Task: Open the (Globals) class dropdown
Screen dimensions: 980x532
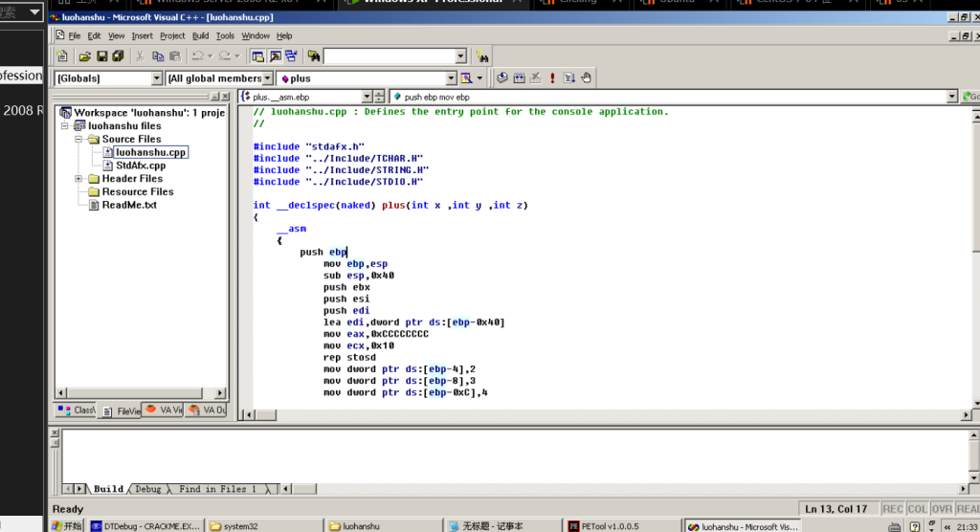Action: (157, 78)
